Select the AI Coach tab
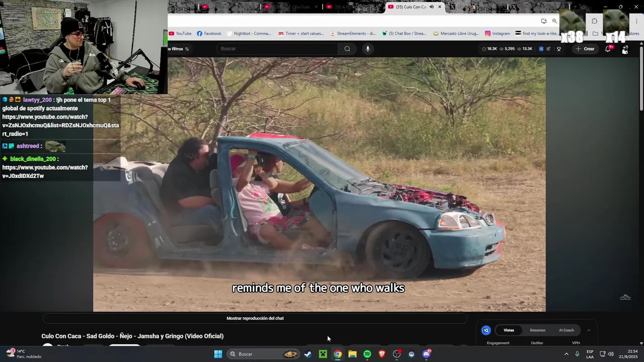 point(566,330)
